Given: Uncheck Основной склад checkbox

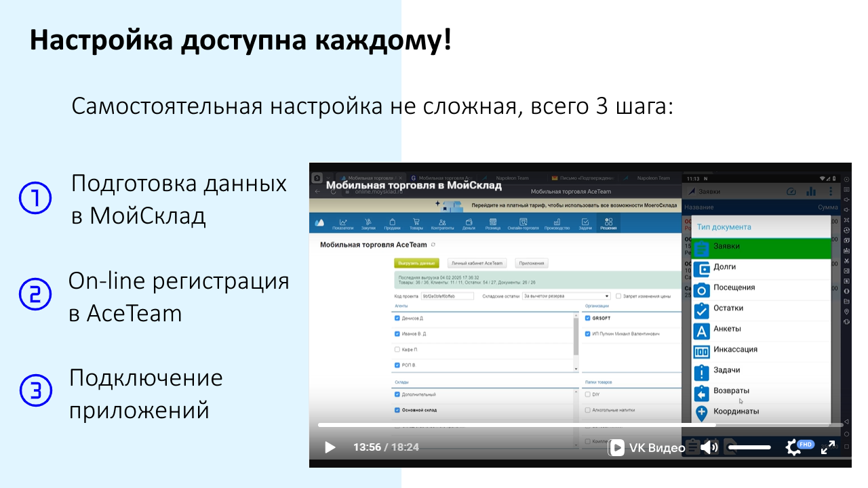Looking at the screenshot, I should [397, 409].
